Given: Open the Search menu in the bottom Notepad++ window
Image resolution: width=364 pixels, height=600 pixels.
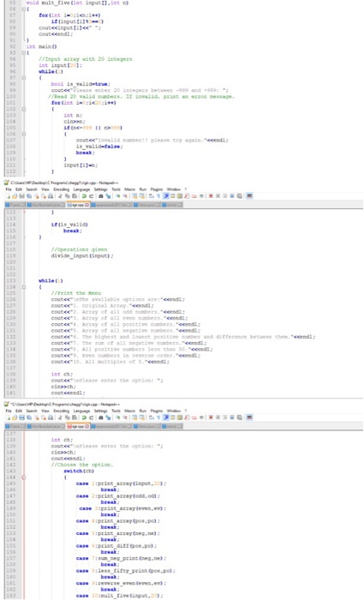Looking at the screenshot, I should click(x=32, y=411).
